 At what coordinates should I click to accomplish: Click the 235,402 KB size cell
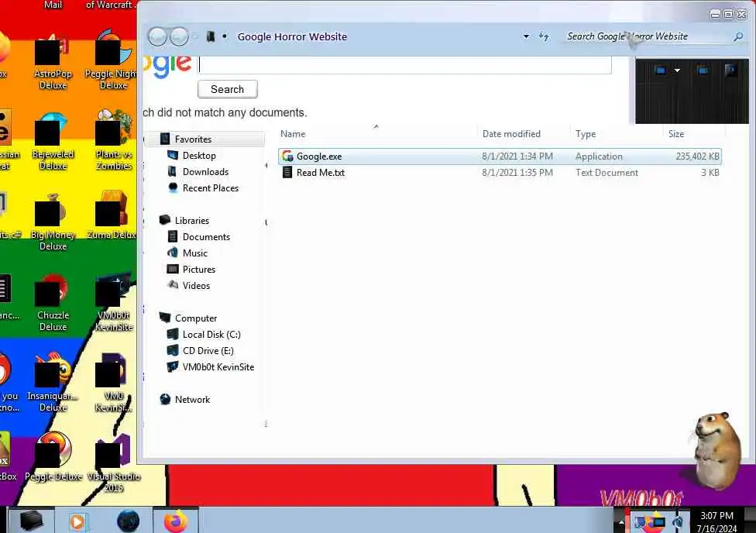pyautogui.click(x=697, y=156)
